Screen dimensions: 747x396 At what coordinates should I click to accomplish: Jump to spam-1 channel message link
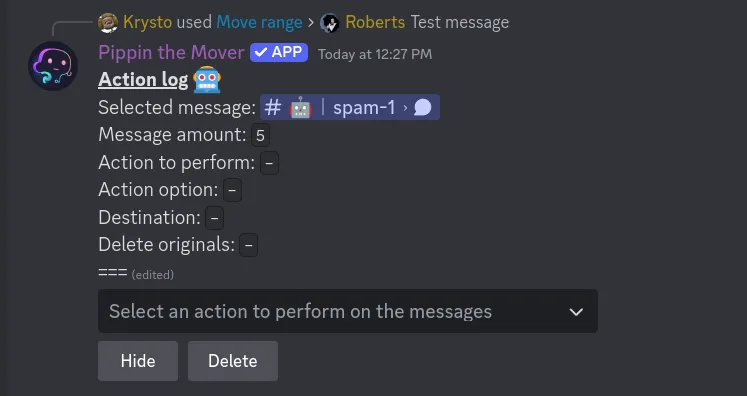click(x=350, y=108)
